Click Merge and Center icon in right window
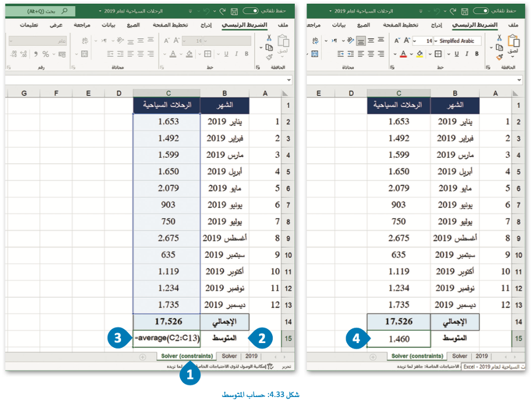Image resolution: width=532 pixels, height=405 pixels. click(x=315, y=54)
